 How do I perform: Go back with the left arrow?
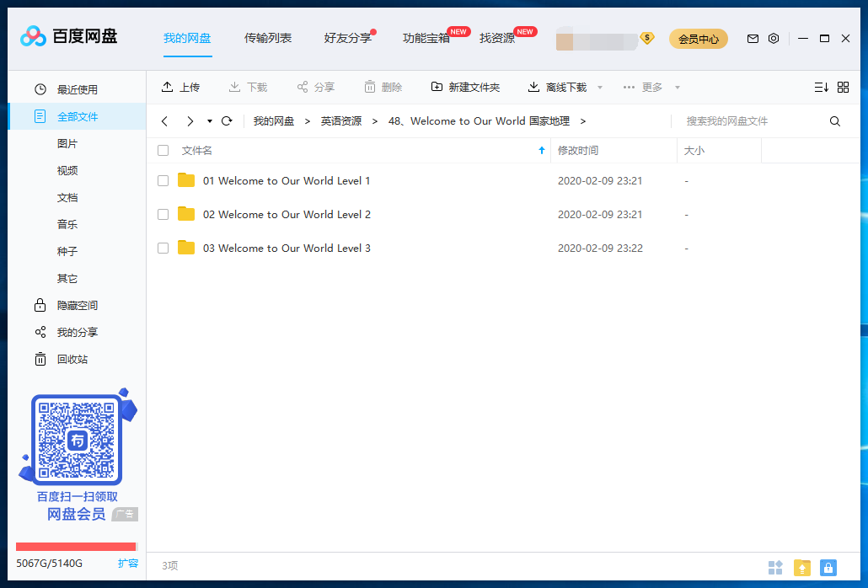click(165, 121)
